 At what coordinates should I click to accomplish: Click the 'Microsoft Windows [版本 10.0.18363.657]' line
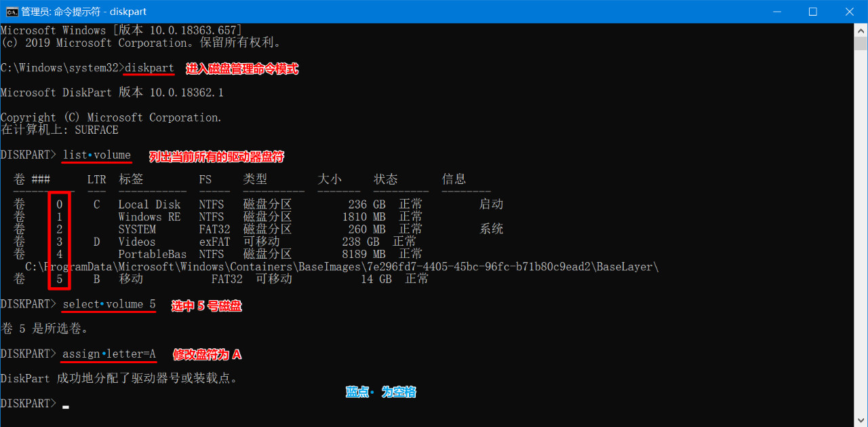click(x=121, y=31)
